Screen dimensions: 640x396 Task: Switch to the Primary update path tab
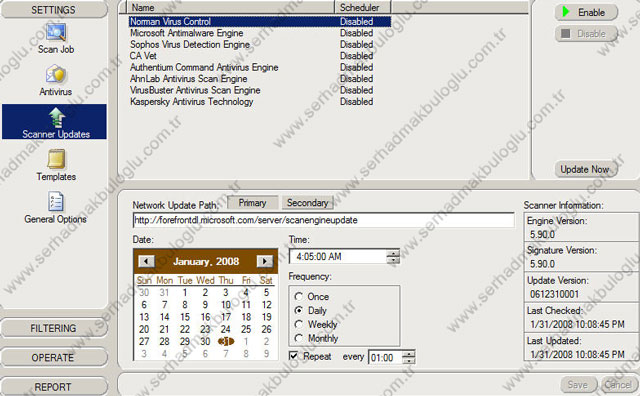tap(252, 203)
